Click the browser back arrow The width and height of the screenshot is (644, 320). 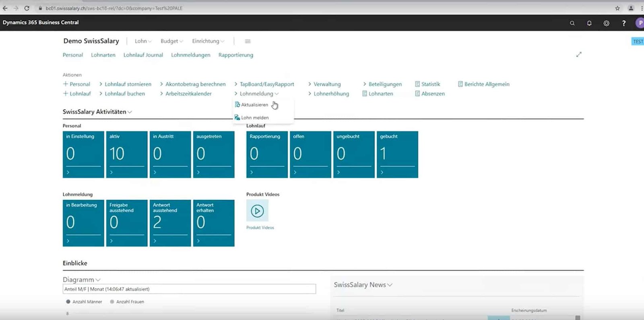pyautogui.click(x=5, y=8)
